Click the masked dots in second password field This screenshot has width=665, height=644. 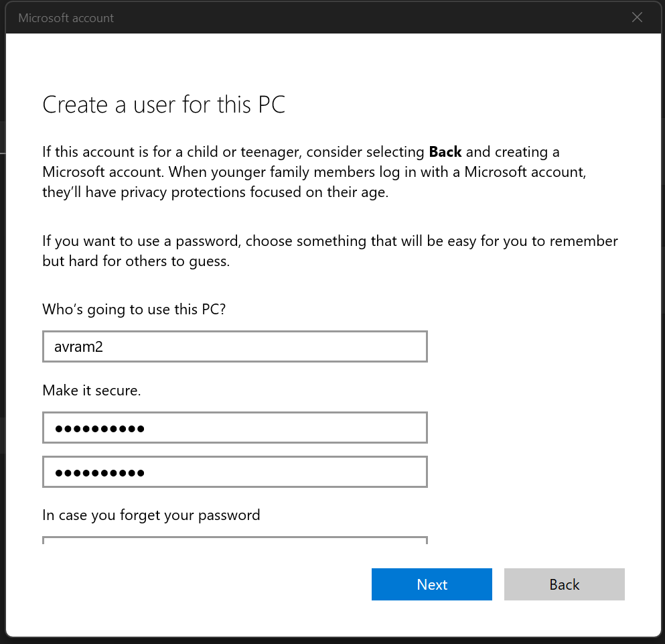click(99, 473)
